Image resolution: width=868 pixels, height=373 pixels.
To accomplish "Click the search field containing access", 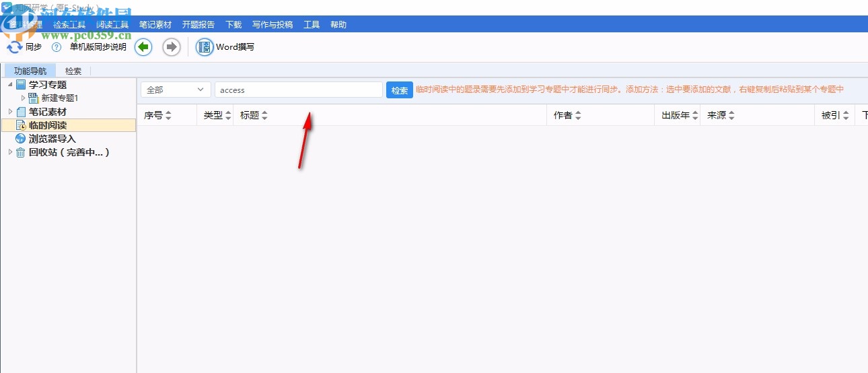I will coord(298,90).
